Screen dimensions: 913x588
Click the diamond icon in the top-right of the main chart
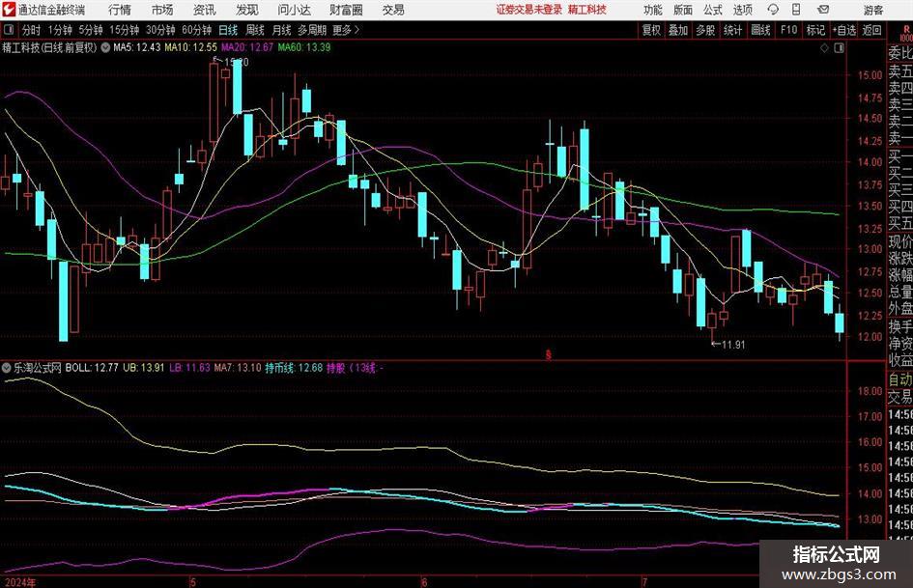tap(824, 48)
